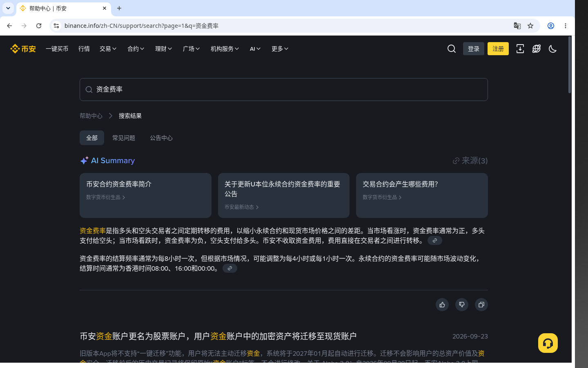This screenshot has width=588, height=368.
Task: Click the Google Translate icon in address bar
Action: point(517,26)
